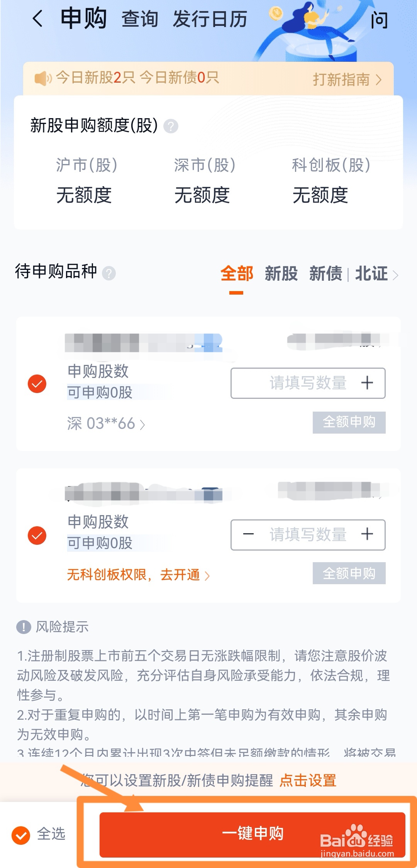The width and height of the screenshot is (417, 868).
Task: Uncheck the second subscription item
Action: (x=37, y=535)
